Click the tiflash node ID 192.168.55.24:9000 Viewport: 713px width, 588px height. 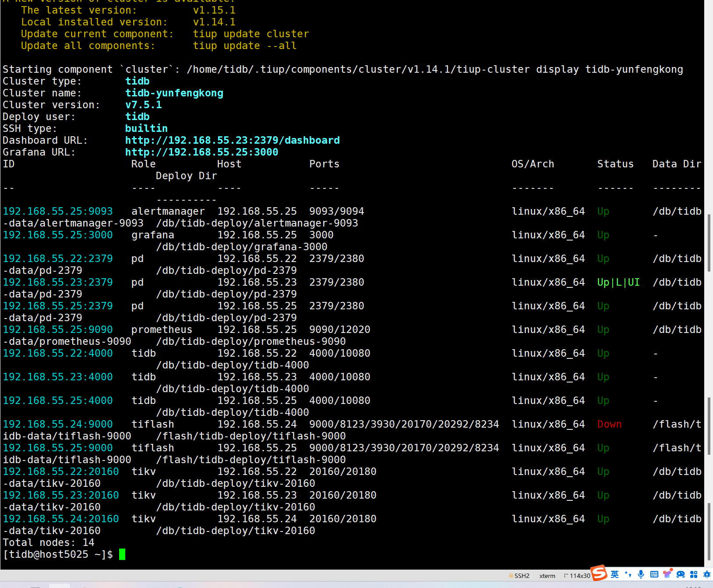(58, 424)
